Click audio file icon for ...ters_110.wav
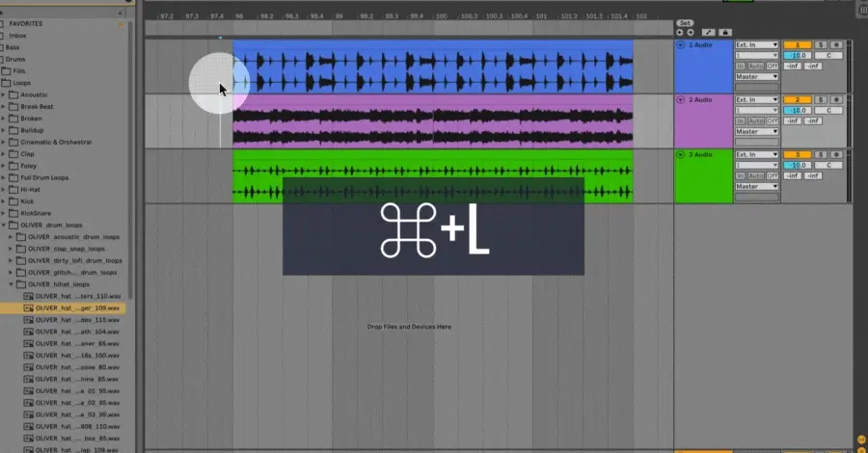868x453 pixels. (28, 296)
